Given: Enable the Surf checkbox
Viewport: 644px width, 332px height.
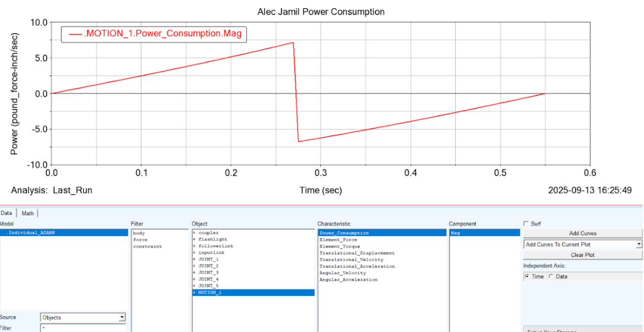Looking at the screenshot, I should pos(526,223).
